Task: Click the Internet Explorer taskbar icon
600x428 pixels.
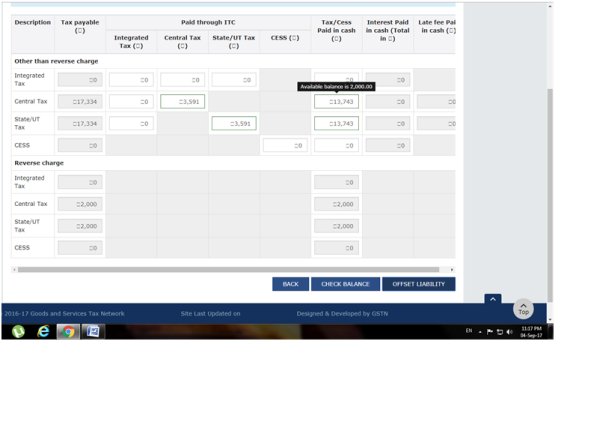Action: click(x=43, y=331)
